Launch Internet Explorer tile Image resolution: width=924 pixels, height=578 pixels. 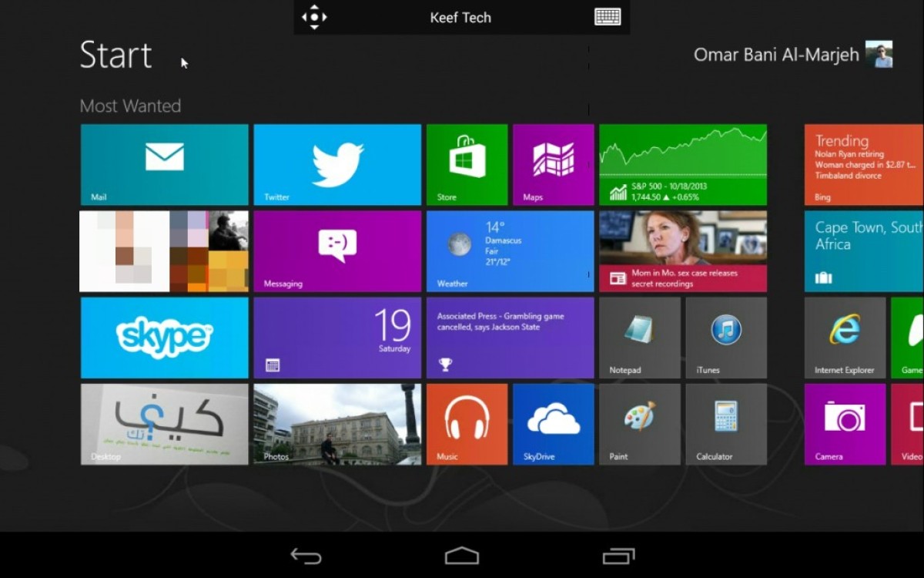[844, 338]
